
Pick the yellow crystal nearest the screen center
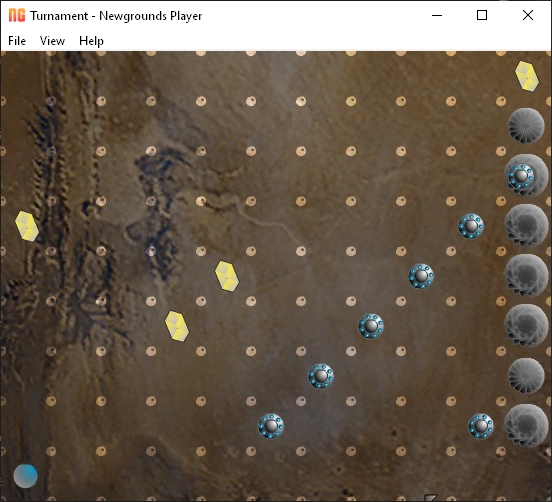click(x=227, y=276)
